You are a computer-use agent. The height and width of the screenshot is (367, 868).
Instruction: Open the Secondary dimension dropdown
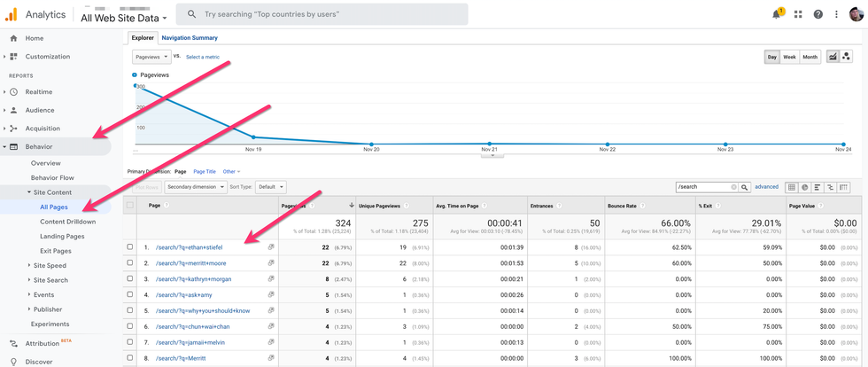click(x=194, y=187)
